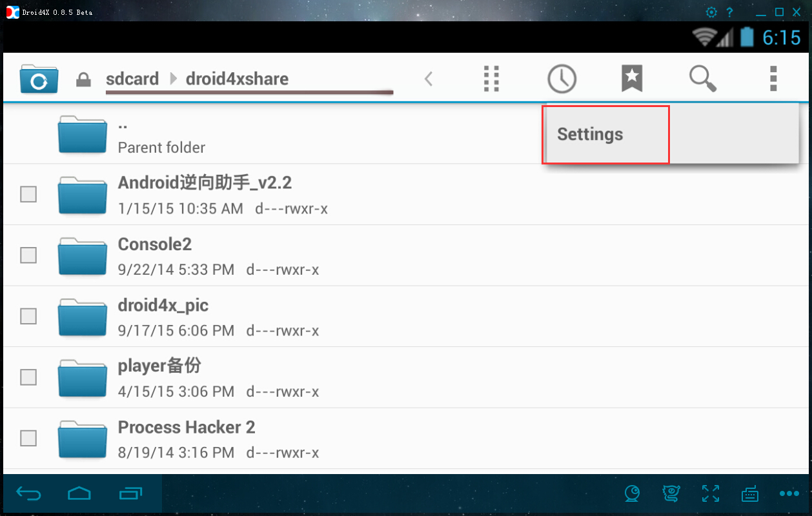812x516 pixels.
Task: Click the date 9/22/14 5:33 PM
Action: click(176, 270)
